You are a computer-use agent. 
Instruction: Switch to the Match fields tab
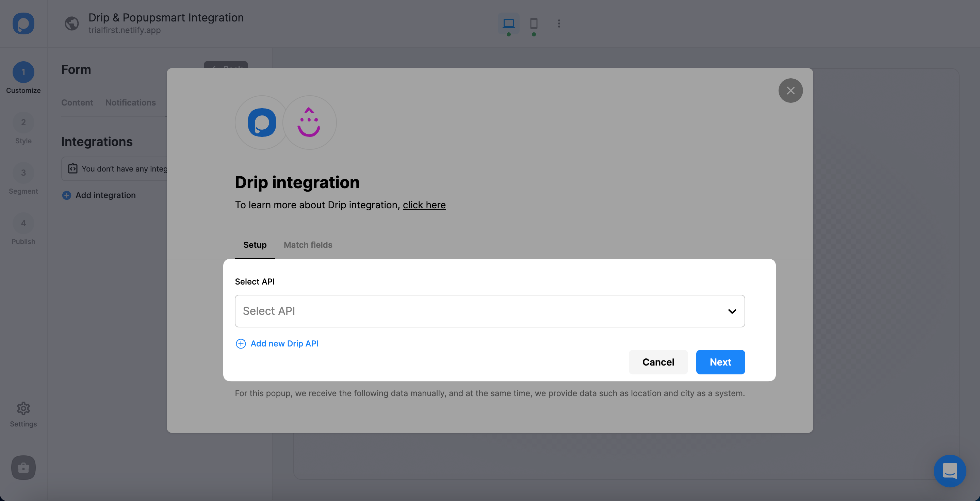308,245
